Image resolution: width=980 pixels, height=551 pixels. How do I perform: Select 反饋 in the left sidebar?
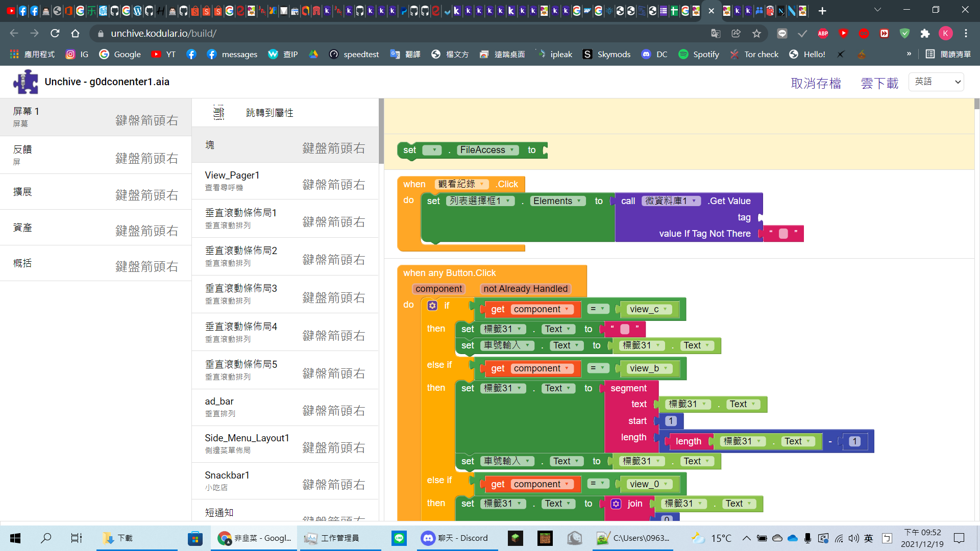95,155
